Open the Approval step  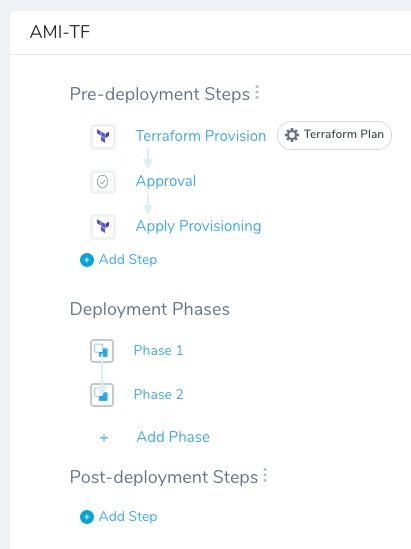[x=166, y=181]
